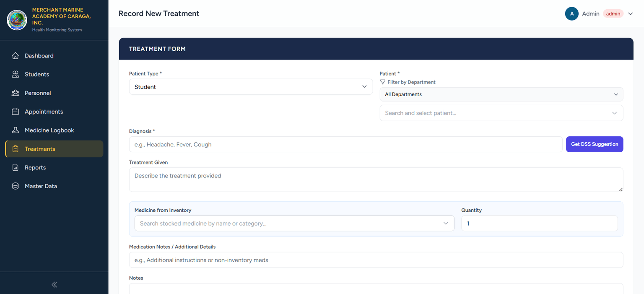Click the filter funnel icon

(382, 82)
